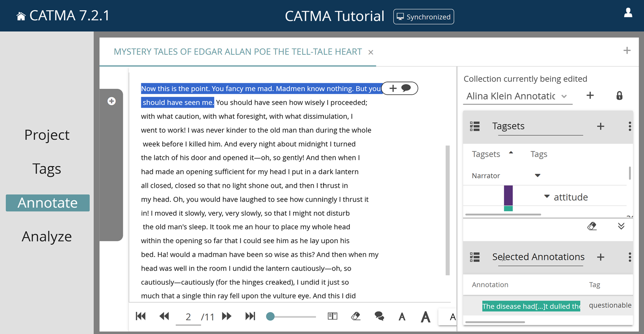Sort by Tagsets column header
This screenshot has width=644, height=334.
pyautogui.click(x=486, y=154)
